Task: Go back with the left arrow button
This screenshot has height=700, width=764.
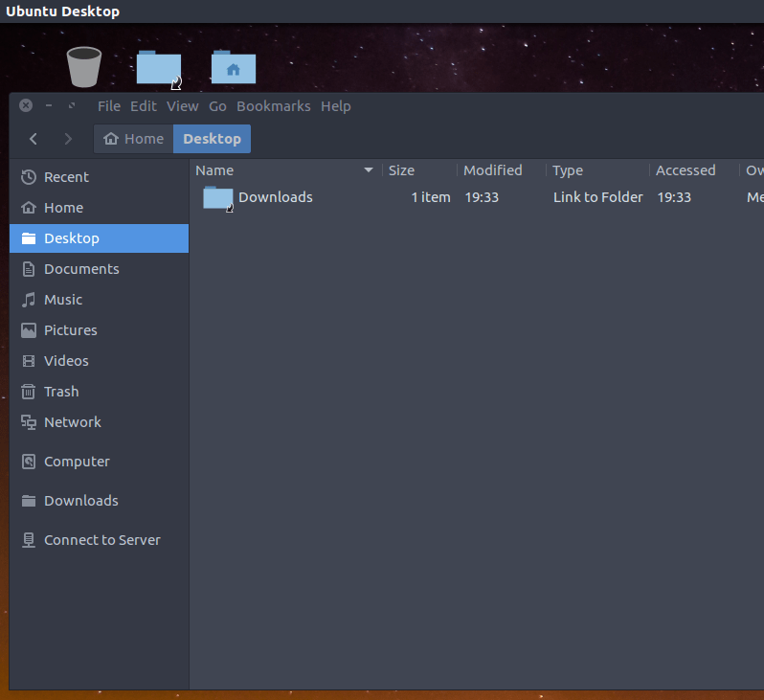Action: pos(34,139)
